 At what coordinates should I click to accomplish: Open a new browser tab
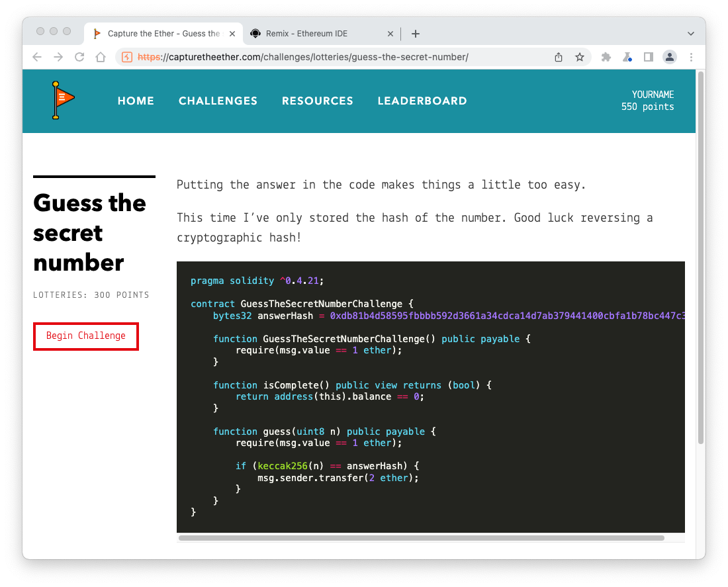pyautogui.click(x=416, y=34)
